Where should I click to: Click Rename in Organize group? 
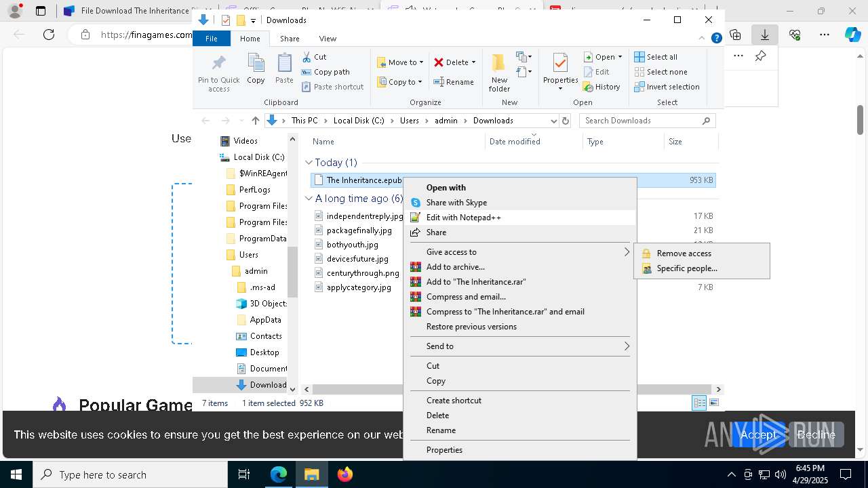pos(454,82)
